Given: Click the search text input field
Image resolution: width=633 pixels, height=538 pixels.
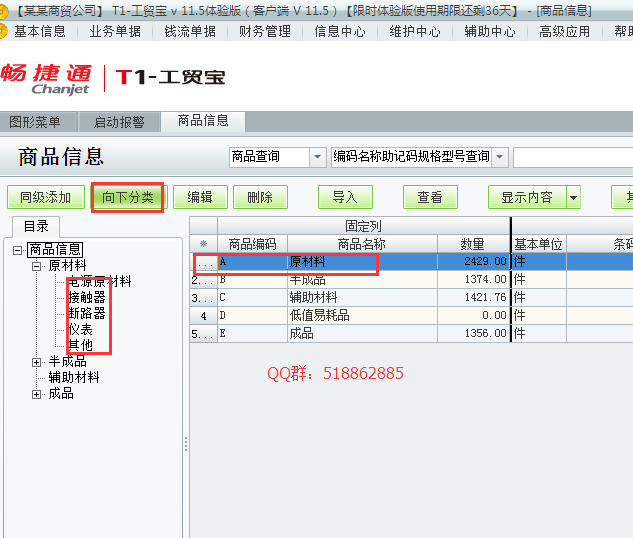Looking at the screenshot, I should (x=572, y=157).
